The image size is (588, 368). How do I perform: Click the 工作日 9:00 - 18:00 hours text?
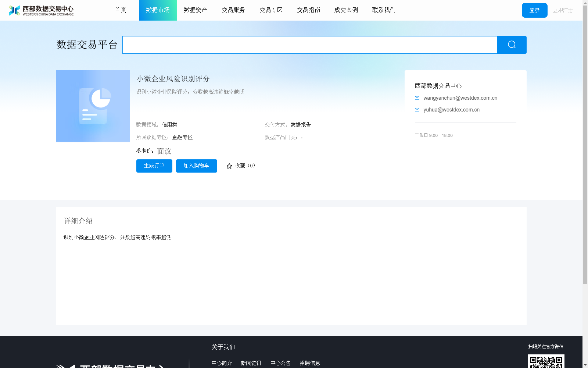[434, 135]
